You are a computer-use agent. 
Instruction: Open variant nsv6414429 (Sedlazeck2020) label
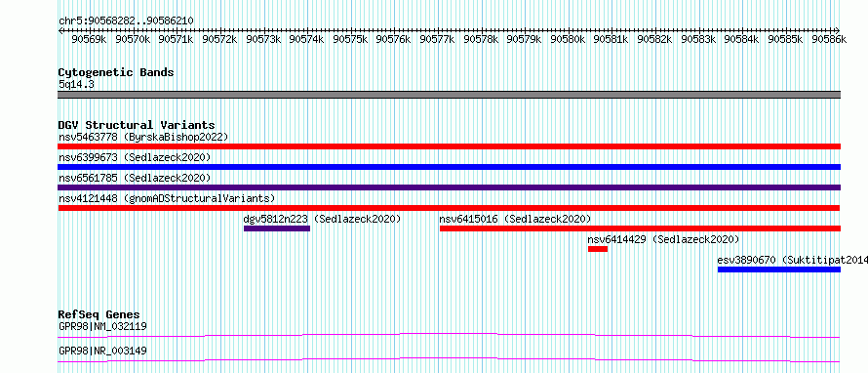(x=664, y=239)
